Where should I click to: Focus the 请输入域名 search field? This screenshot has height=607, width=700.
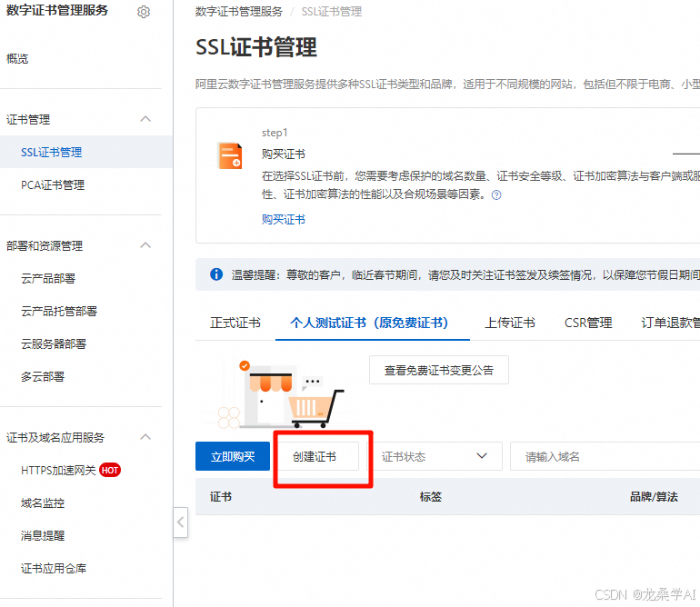(605, 456)
